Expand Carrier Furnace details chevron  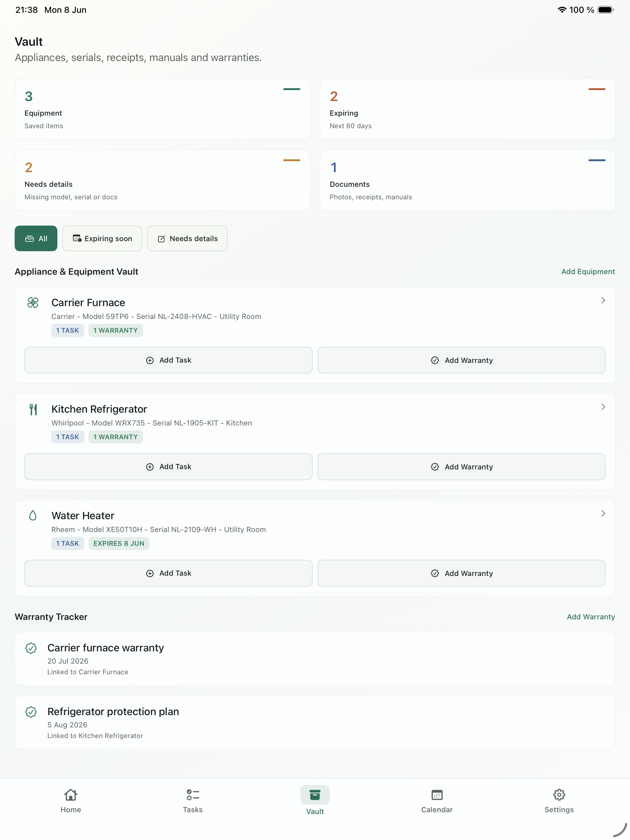coord(603,300)
